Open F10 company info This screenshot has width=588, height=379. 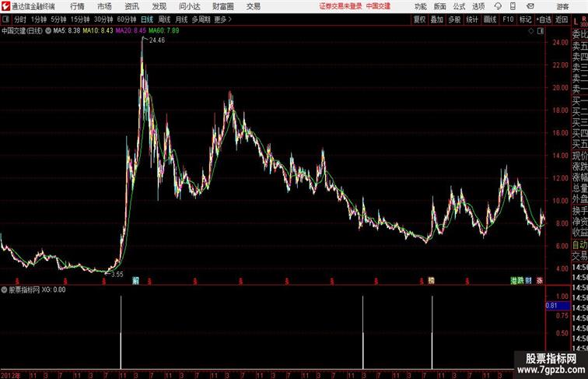tap(508, 19)
